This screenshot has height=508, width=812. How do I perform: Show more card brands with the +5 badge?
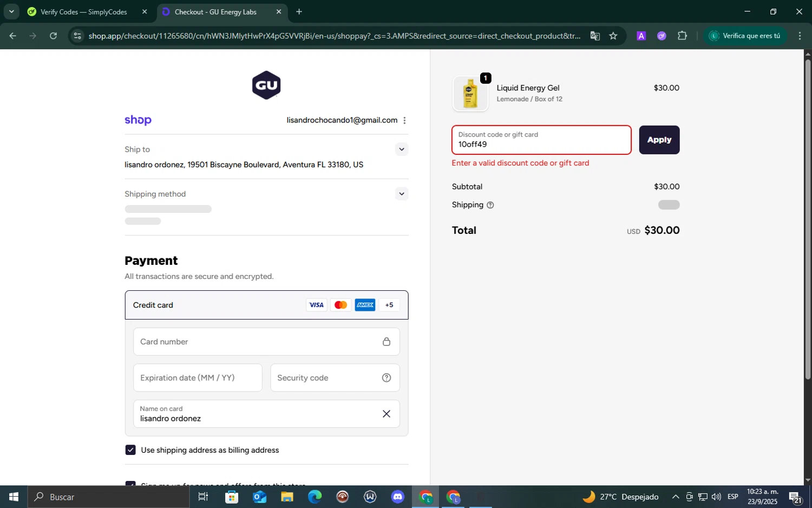point(389,305)
